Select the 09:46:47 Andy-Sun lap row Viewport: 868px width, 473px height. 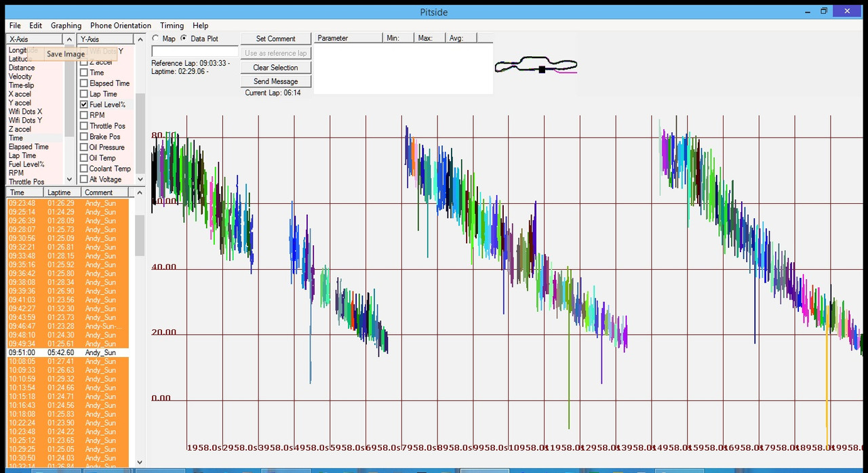pos(68,327)
